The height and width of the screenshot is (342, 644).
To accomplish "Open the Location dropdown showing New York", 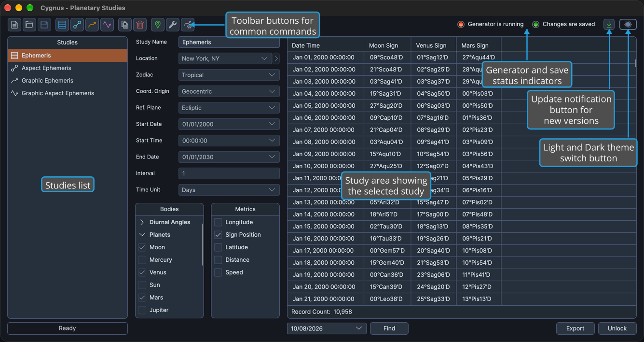I will pyautogui.click(x=225, y=58).
